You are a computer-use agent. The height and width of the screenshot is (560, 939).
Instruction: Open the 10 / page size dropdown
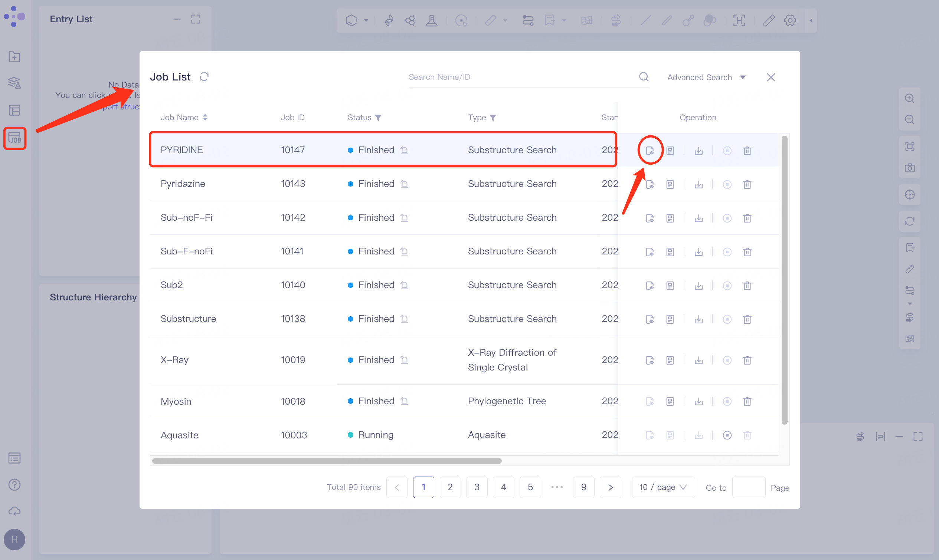pyautogui.click(x=662, y=487)
